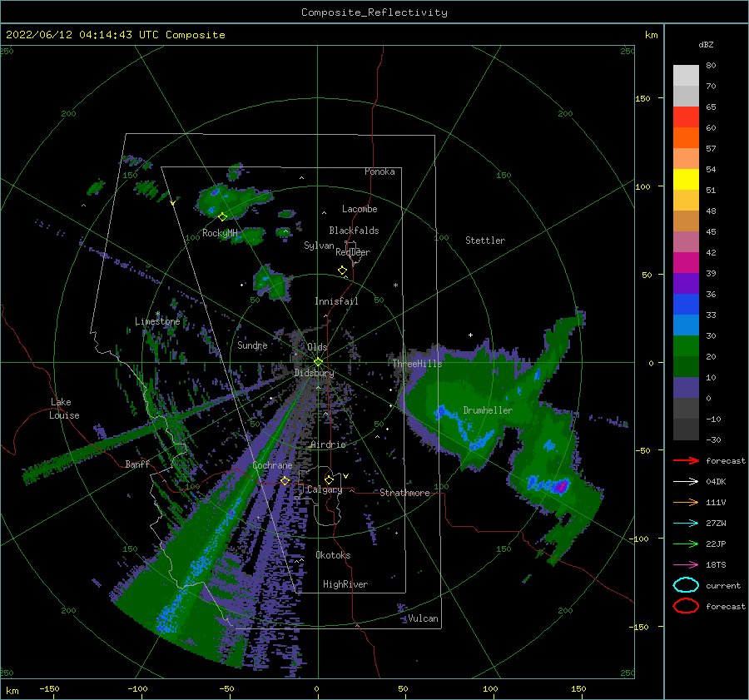
Task: Click yellow diamond marker below Cochrane label
Action: click(285, 480)
